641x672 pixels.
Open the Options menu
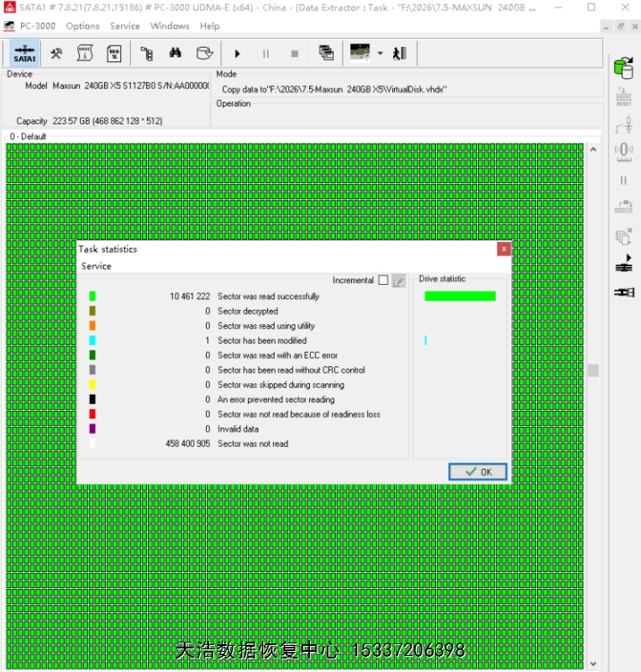[83, 26]
